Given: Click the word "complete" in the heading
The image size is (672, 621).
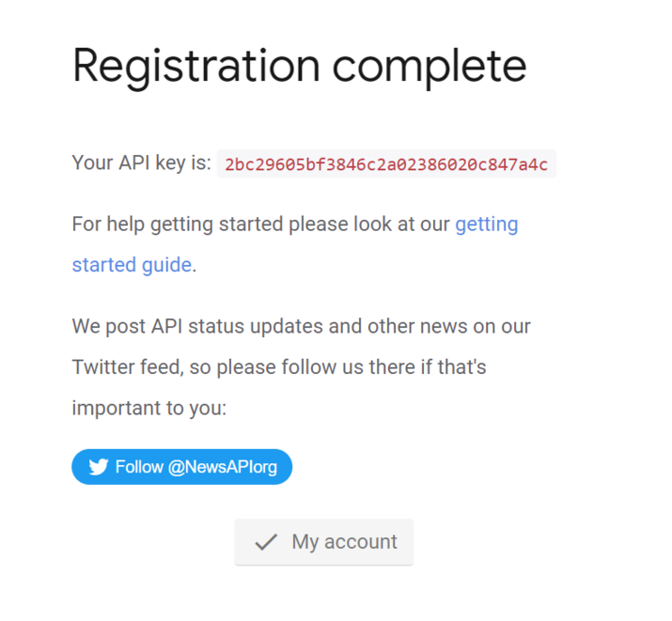Looking at the screenshot, I should (x=430, y=66).
